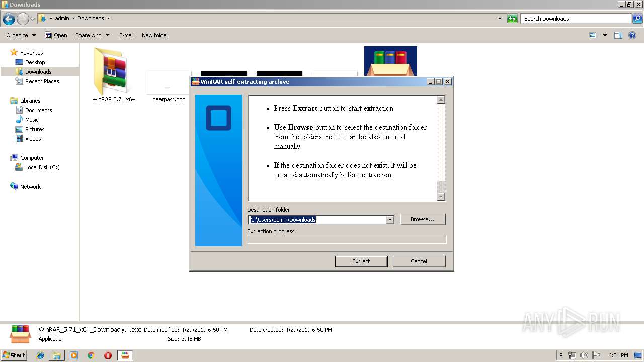Screen dimensions: 644x362
Task: Click the Explorer forward arrow
Action: coord(23,19)
